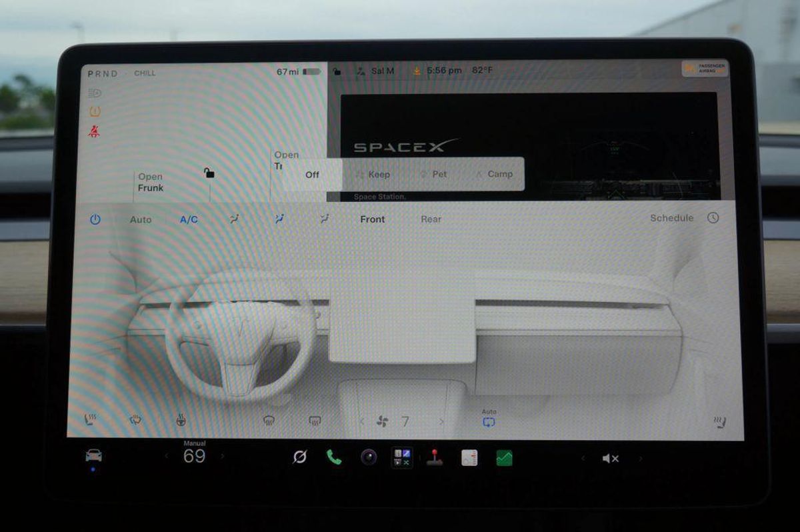
Task: Toggle the driver seat heater
Action: (x=90, y=420)
